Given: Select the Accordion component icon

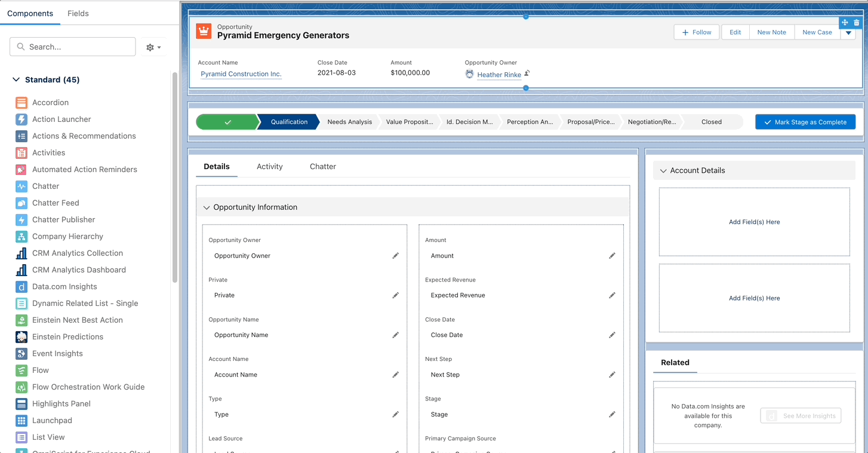Looking at the screenshot, I should pyautogui.click(x=21, y=103).
